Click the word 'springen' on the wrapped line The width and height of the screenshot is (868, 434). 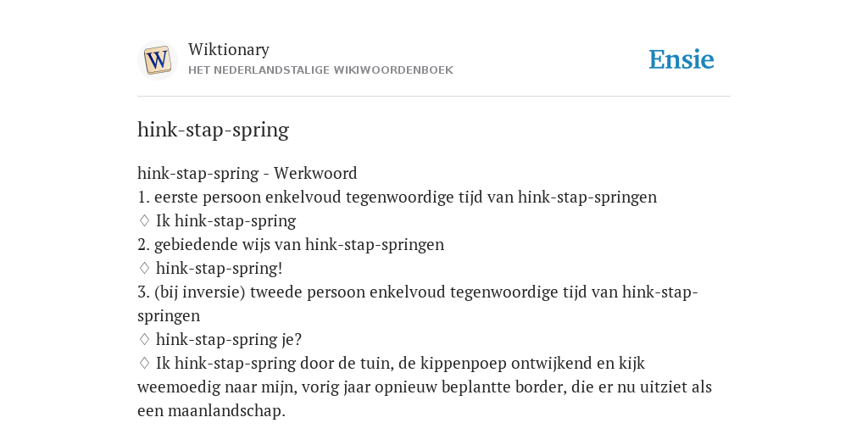169,316
